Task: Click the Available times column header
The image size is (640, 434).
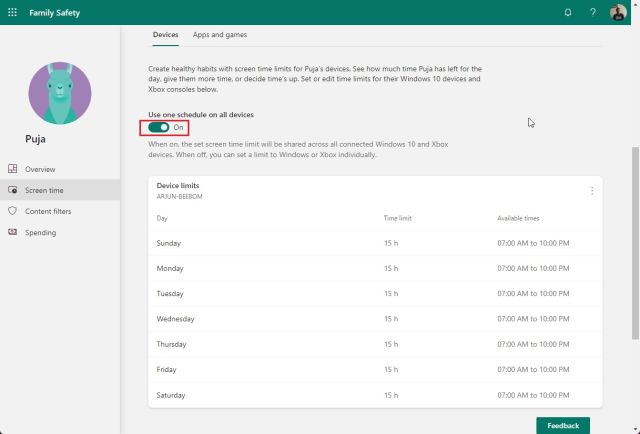Action: point(518,218)
